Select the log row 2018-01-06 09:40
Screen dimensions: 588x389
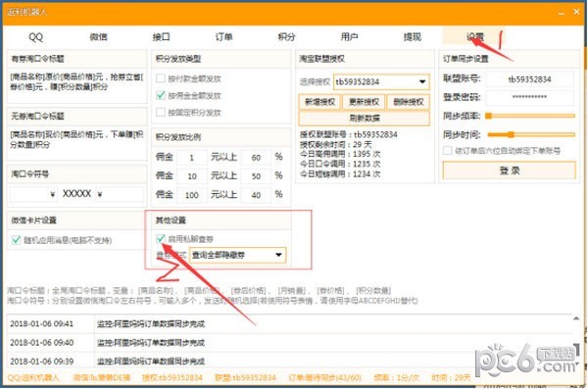tap(289, 343)
